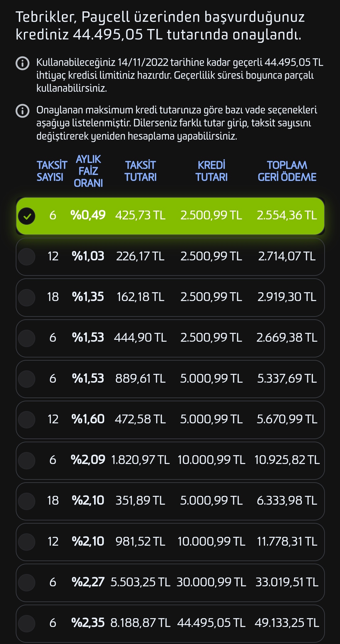Select 12 installments at %1,60 rate
The height and width of the screenshot is (644, 340).
tap(27, 419)
